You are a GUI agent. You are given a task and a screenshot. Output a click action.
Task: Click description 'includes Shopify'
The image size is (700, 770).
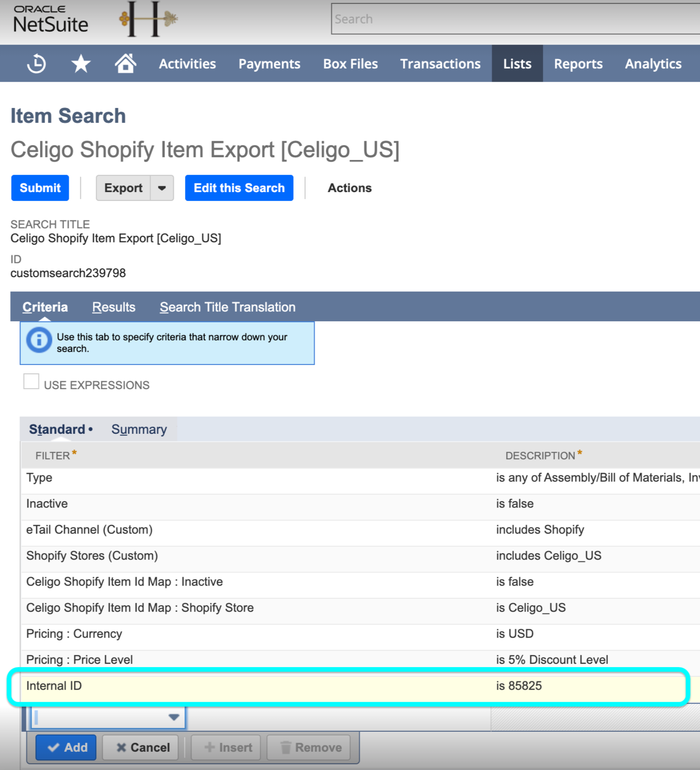pyautogui.click(x=540, y=530)
